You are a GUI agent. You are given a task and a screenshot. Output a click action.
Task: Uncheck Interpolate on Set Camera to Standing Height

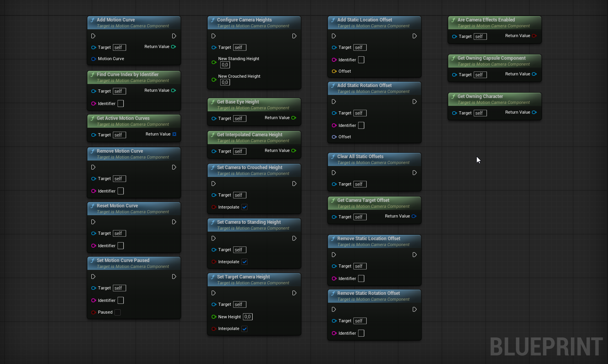244,262
